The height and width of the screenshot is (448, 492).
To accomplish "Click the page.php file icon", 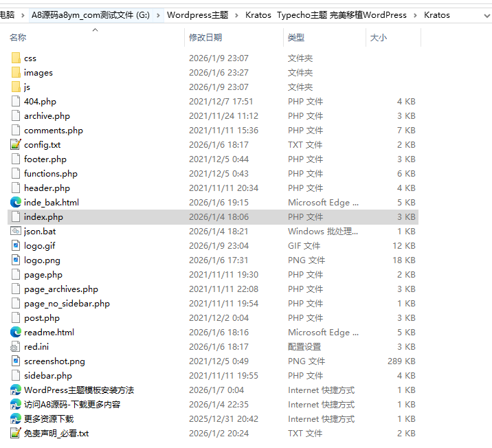I will coord(16,275).
